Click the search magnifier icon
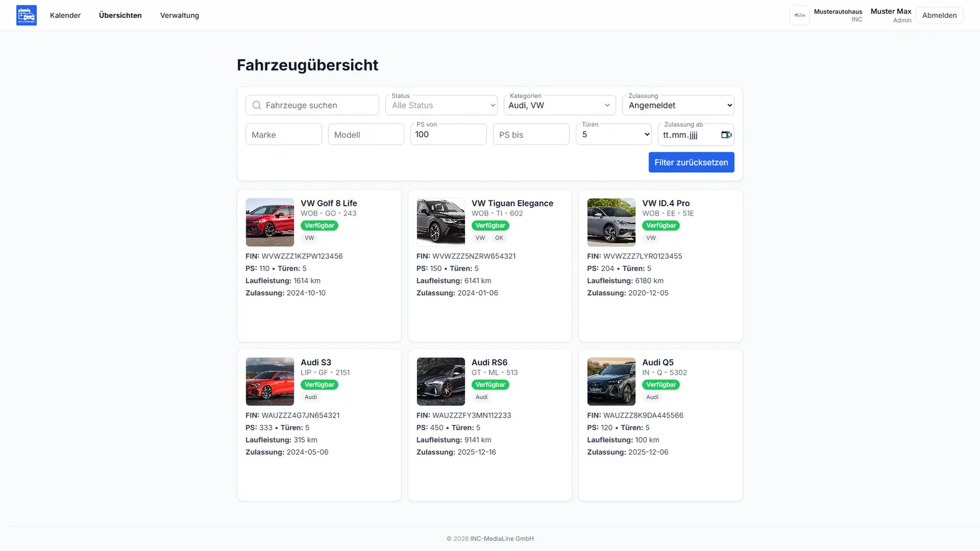This screenshot has height=551, width=980. [x=257, y=105]
